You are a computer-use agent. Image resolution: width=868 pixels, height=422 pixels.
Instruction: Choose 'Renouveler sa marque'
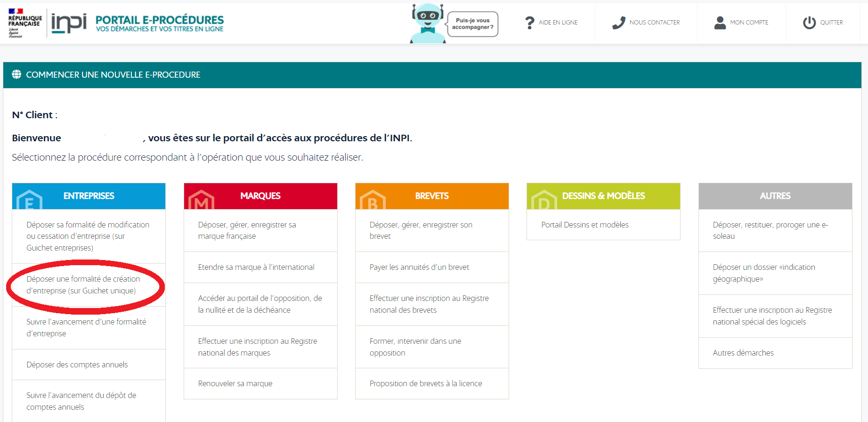[x=235, y=383]
